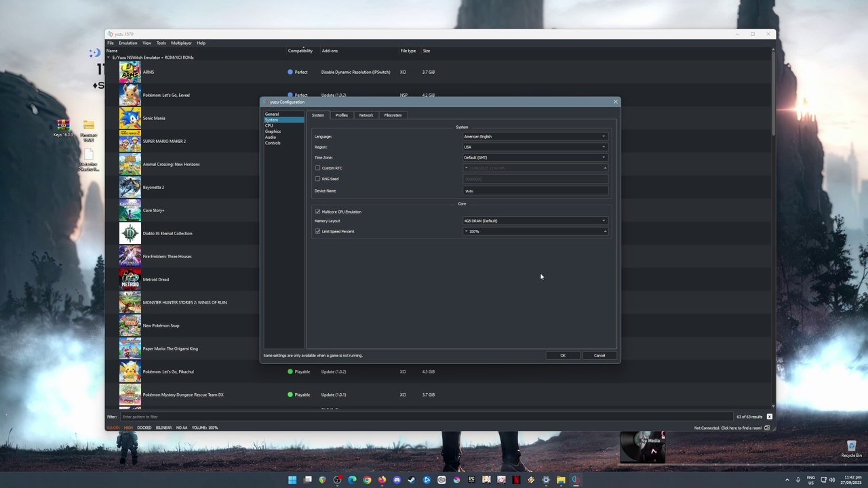
Task: Select the Metroid Dread cover icon
Action: (x=130, y=279)
